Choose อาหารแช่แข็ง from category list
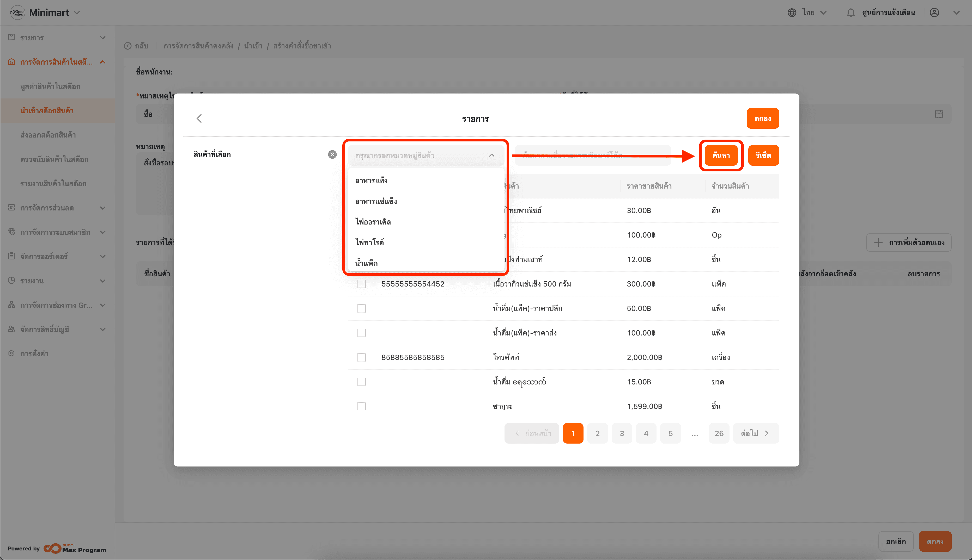 click(x=376, y=201)
